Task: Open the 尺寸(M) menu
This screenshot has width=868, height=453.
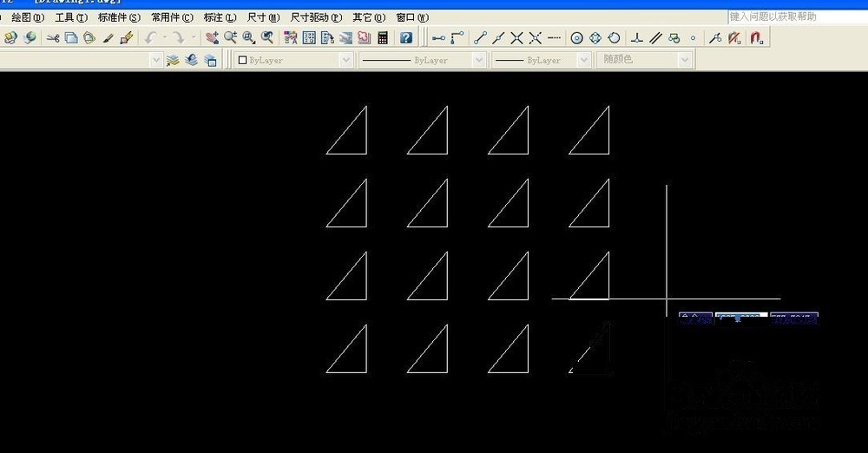Action: tap(264, 17)
